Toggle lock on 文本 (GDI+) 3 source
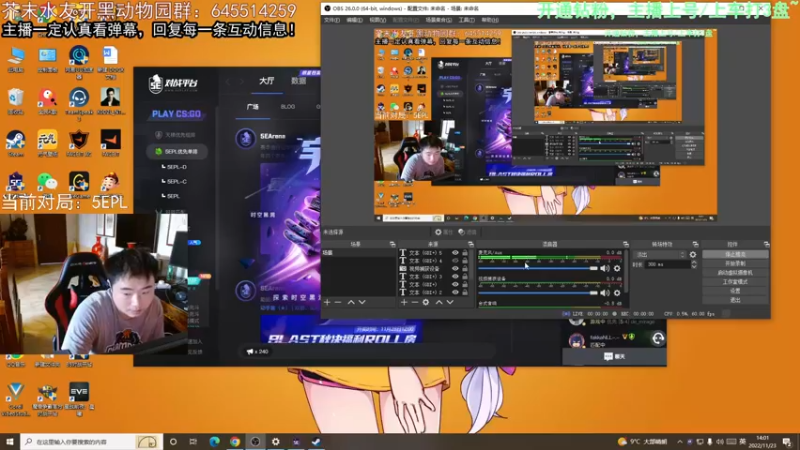This screenshot has width=800, height=450. pyautogui.click(x=465, y=277)
